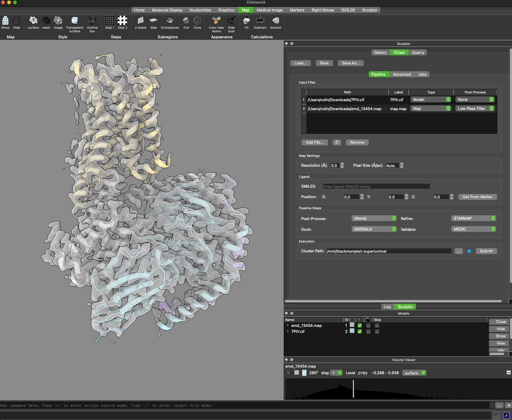
Task: Open the Advanced pipeline tab
Action: 402,74
